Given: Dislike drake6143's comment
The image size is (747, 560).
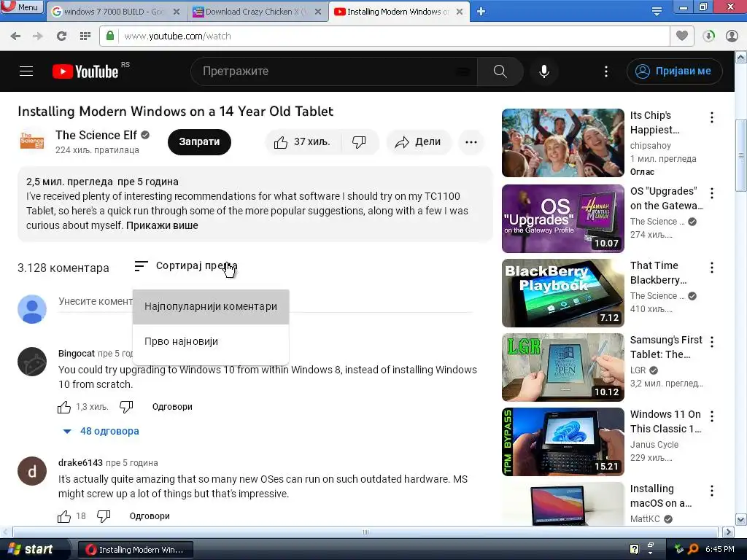Looking at the screenshot, I should (x=104, y=516).
